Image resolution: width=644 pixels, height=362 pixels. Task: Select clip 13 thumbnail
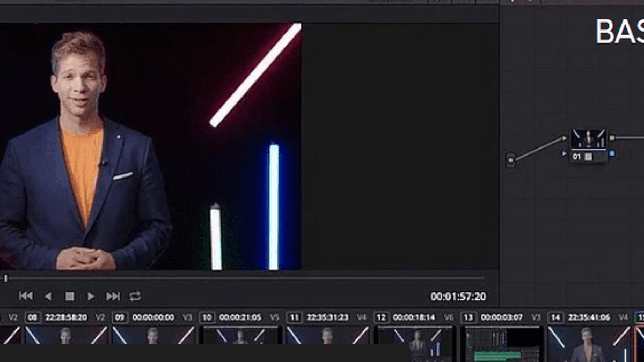point(502,343)
